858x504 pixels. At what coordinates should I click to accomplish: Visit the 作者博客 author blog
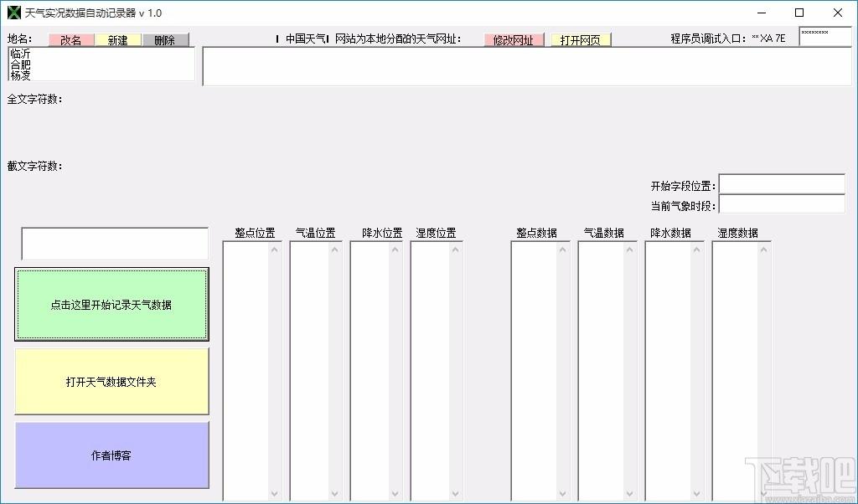(x=111, y=455)
